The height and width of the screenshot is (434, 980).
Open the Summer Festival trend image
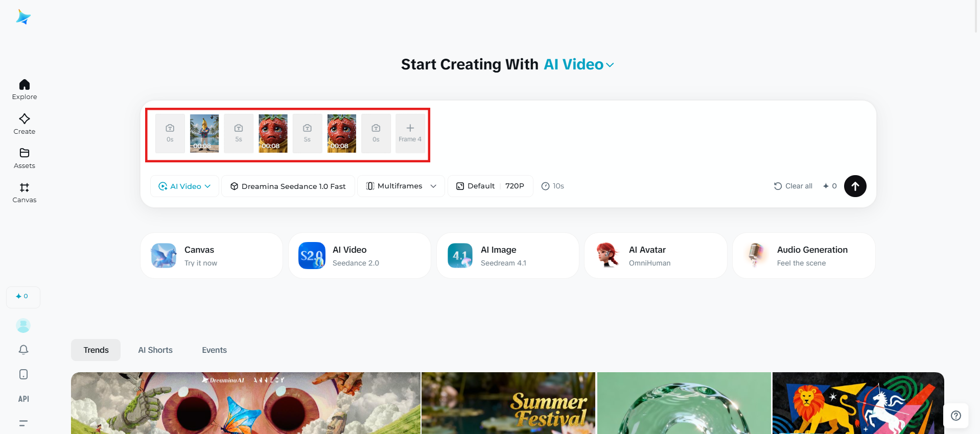click(x=508, y=403)
